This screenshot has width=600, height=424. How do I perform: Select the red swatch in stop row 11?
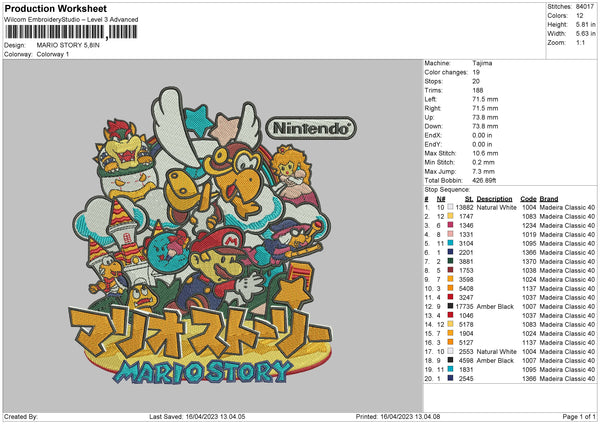[450, 297]
